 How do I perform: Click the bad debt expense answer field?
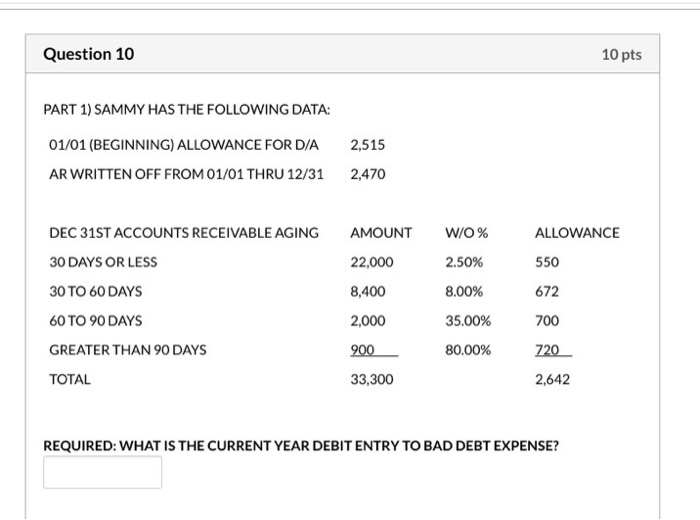pyautogui.click(x=103, y=472)
